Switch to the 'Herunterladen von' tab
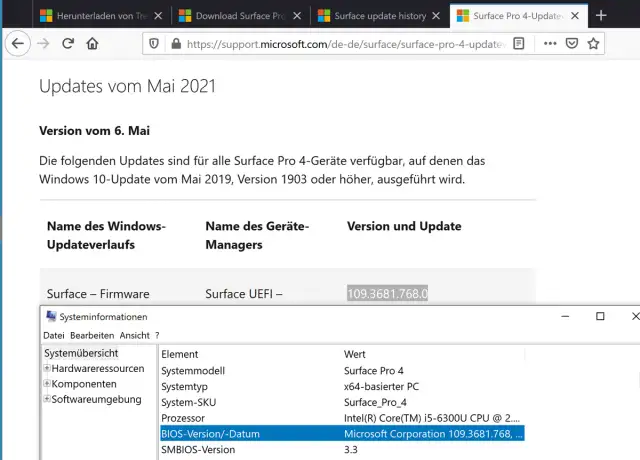 (98, 16)
